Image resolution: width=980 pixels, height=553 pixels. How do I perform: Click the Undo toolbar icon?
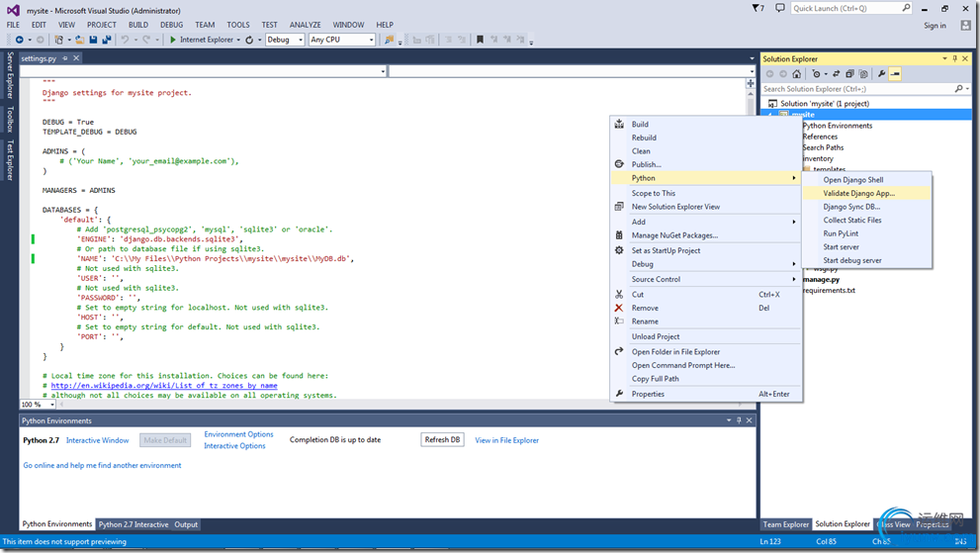(x=125, y=40)
